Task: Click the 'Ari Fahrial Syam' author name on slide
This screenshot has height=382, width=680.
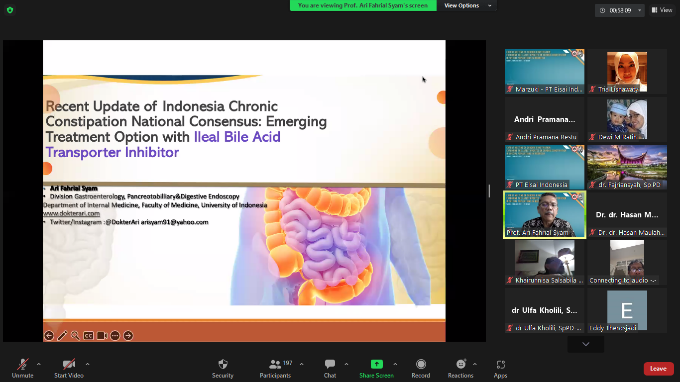Action: tap(74, 188)
